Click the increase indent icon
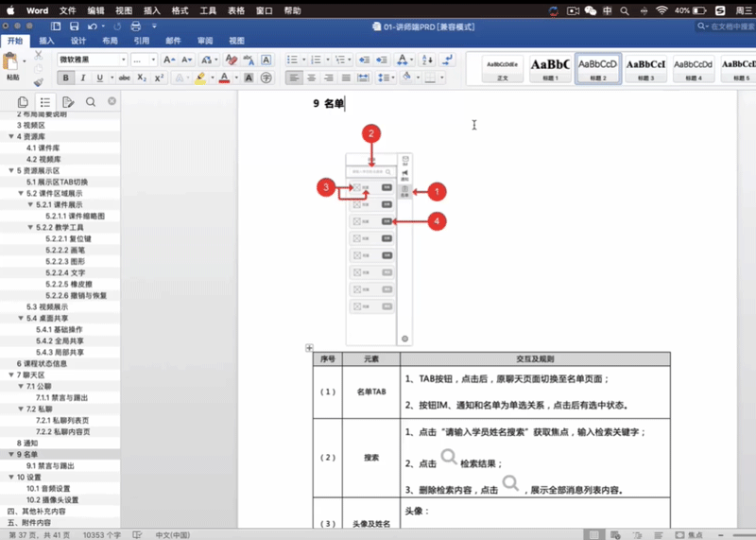 382,60
